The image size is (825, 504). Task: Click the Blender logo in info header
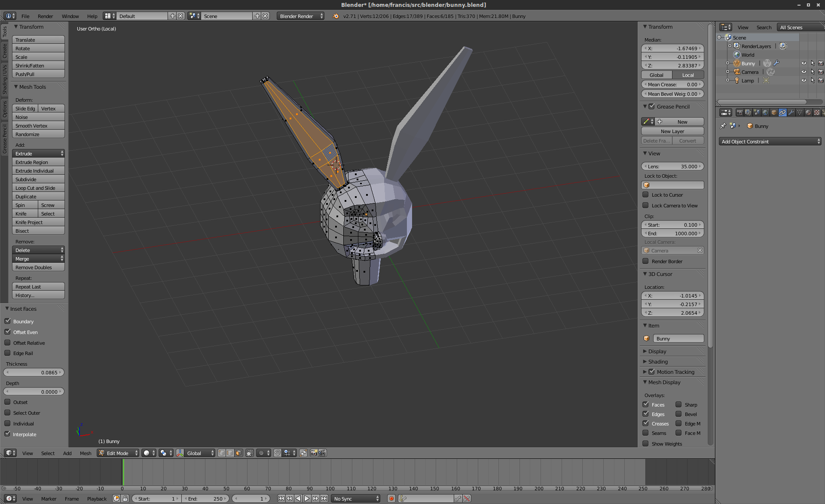click(336, 16)
